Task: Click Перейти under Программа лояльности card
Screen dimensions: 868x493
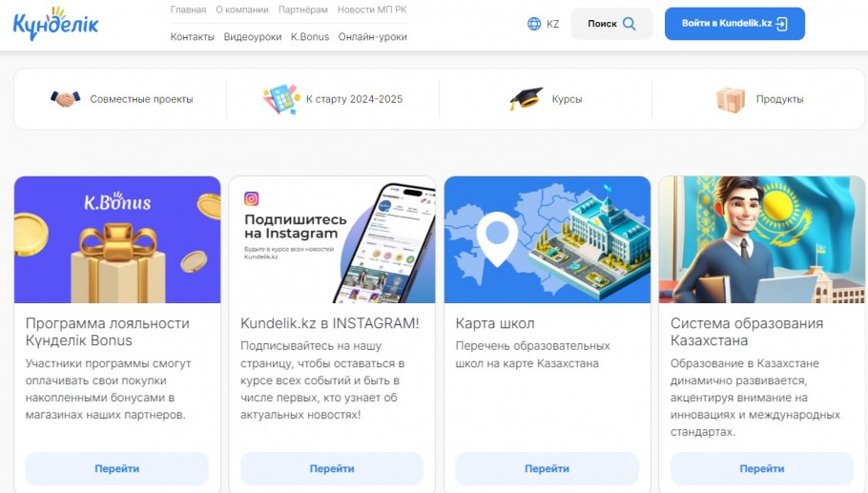Action: pyautogui.click(x=116, y=468)
